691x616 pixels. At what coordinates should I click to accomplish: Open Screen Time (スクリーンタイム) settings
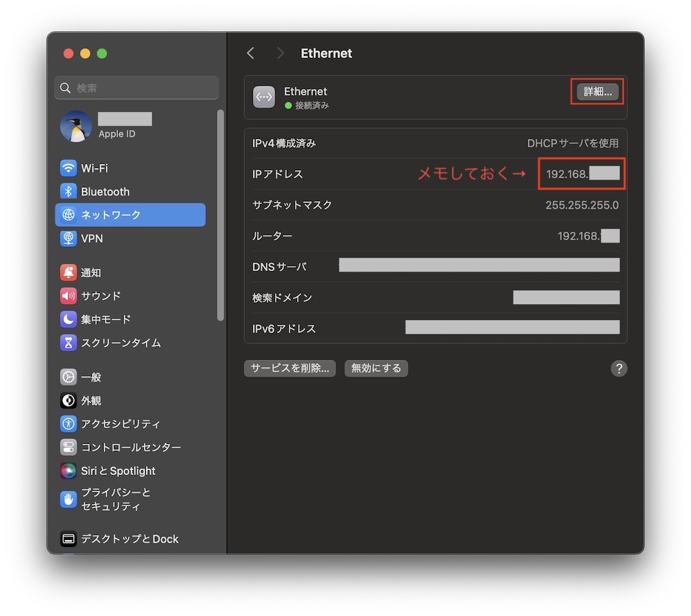120,343
